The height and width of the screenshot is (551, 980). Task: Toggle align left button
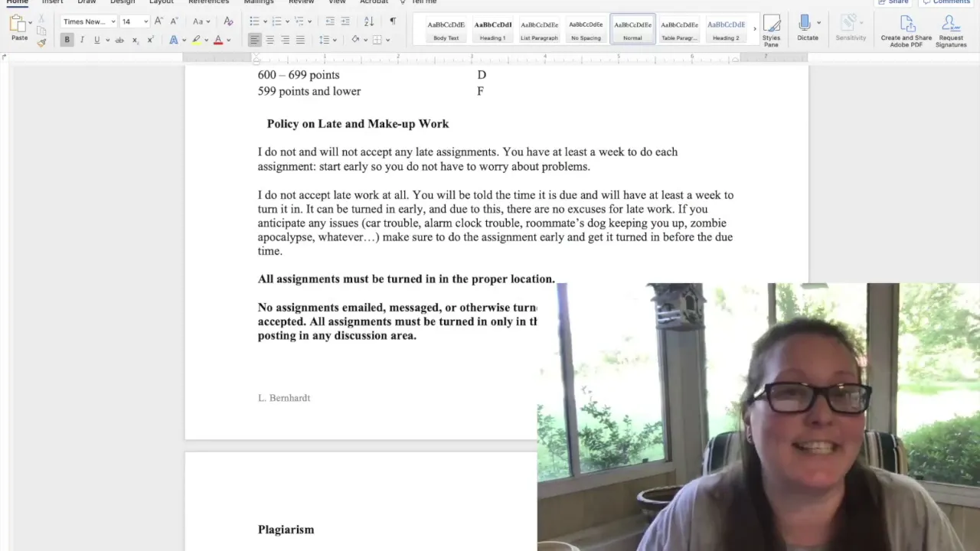[x=254, y=40]
